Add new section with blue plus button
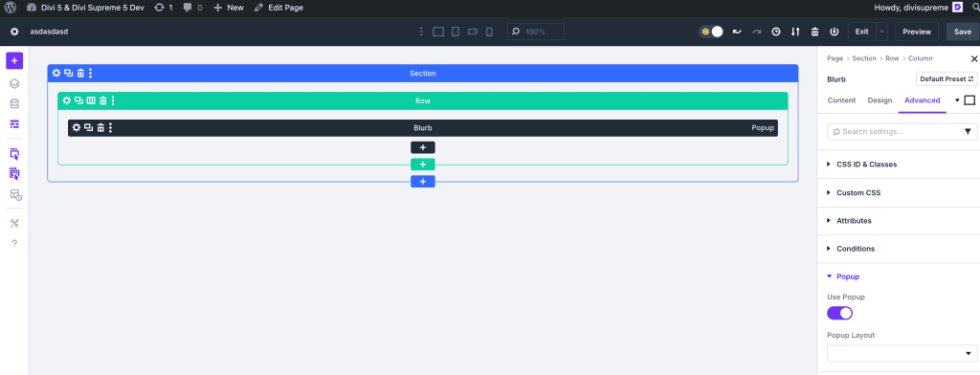Viewport: 980px width, 375px height. click(422, 181)
